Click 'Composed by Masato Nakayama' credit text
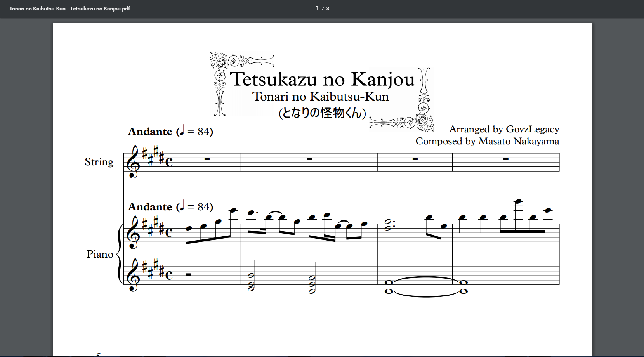Image resolution: width=644 pixels, height=357 pixels. coord(487,141)
